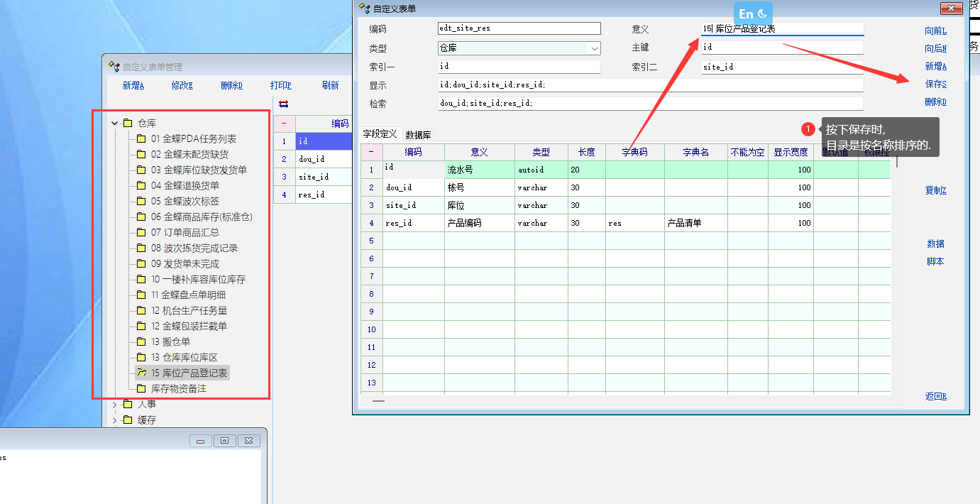Click the field grid vertical scrollbar
Screen dimensions: 980x504
pos(897,162)
